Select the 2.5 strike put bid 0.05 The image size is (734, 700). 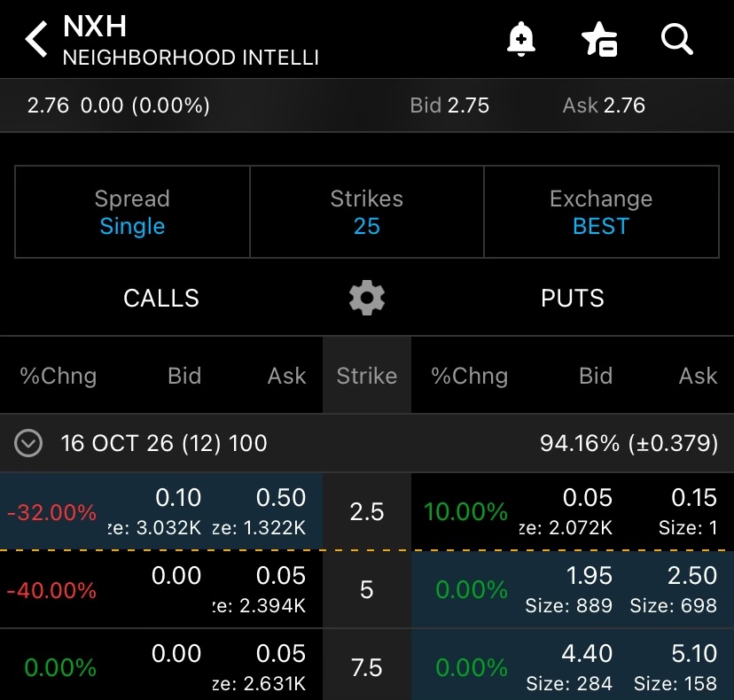566,511
